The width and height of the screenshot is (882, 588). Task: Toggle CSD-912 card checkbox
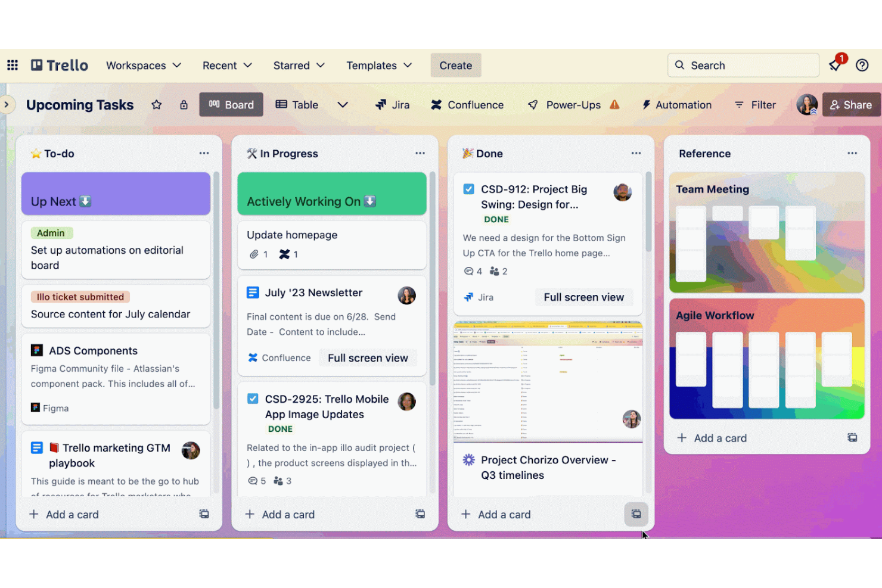point(469,189)
